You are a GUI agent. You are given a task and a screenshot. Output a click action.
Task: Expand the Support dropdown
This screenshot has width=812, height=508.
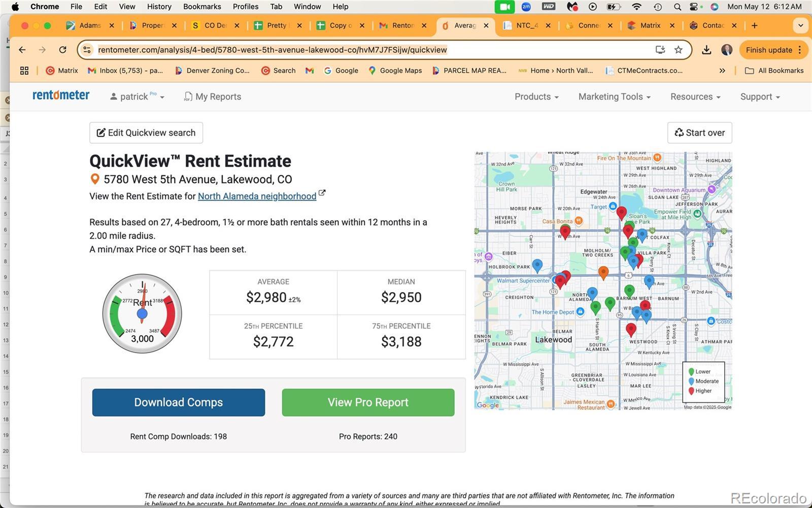(760, 97)
